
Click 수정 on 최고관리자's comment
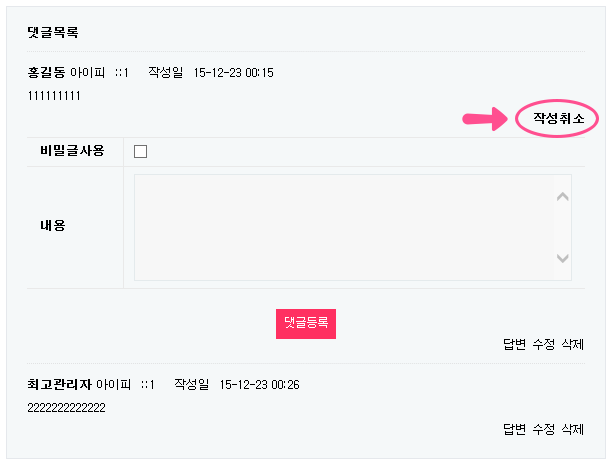click(x=544, y=429)
